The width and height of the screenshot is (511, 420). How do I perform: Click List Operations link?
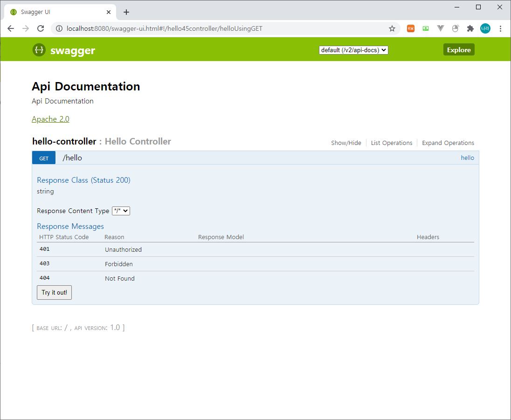tap(391, 143)
